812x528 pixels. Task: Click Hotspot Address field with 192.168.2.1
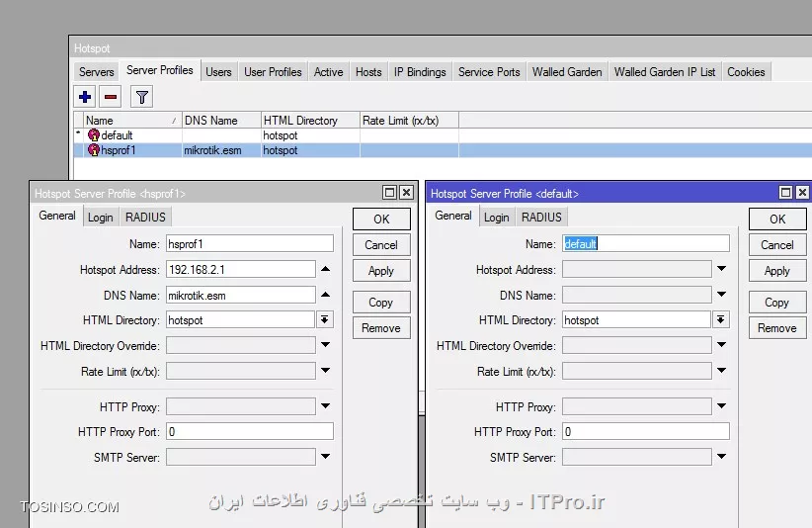click(x=241, y=270)
